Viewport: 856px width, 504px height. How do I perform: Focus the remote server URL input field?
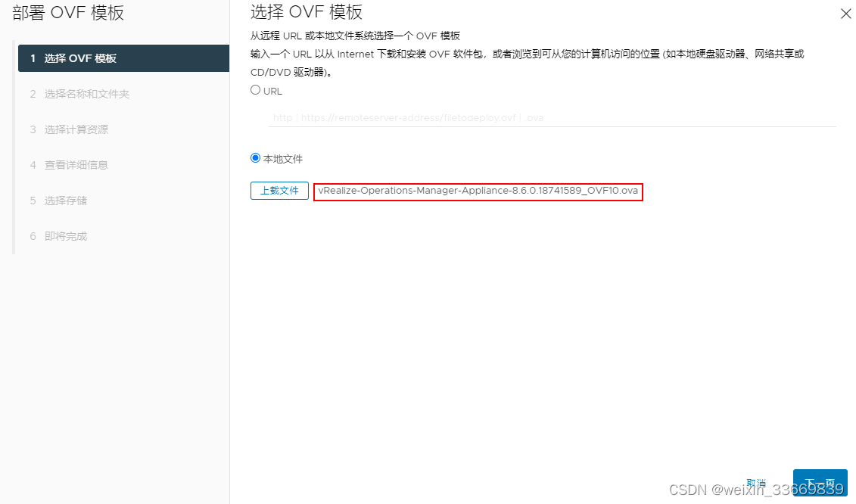pos(552,118)
